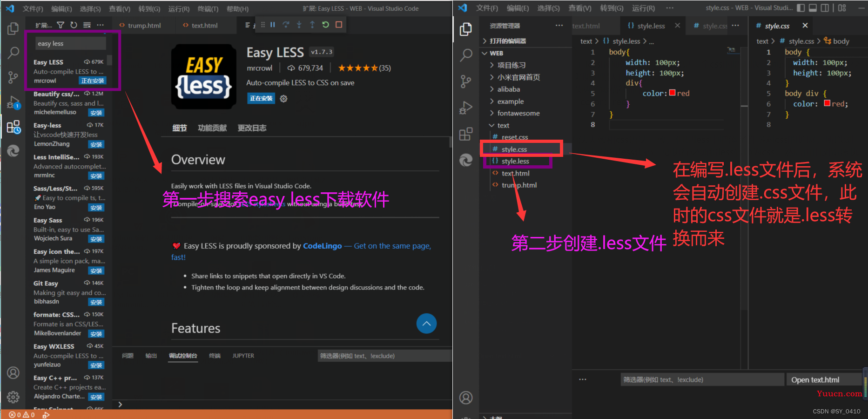Click the five-star rating of Easy LESS
The height and width of the screenshot is (419, 868).
click(x=358, y=68)
